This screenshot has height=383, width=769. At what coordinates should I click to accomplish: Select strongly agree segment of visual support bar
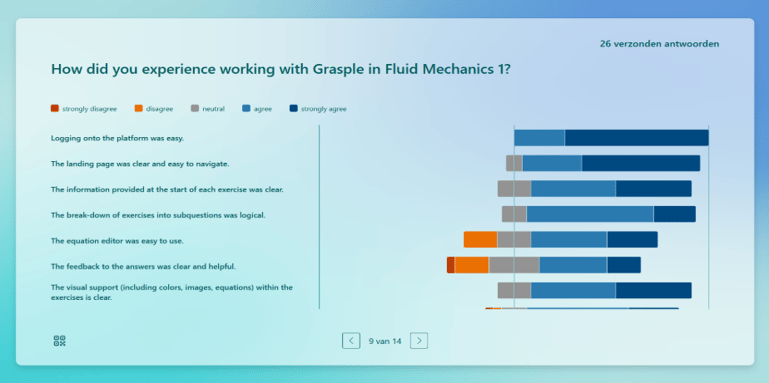[x=654, y=290]
